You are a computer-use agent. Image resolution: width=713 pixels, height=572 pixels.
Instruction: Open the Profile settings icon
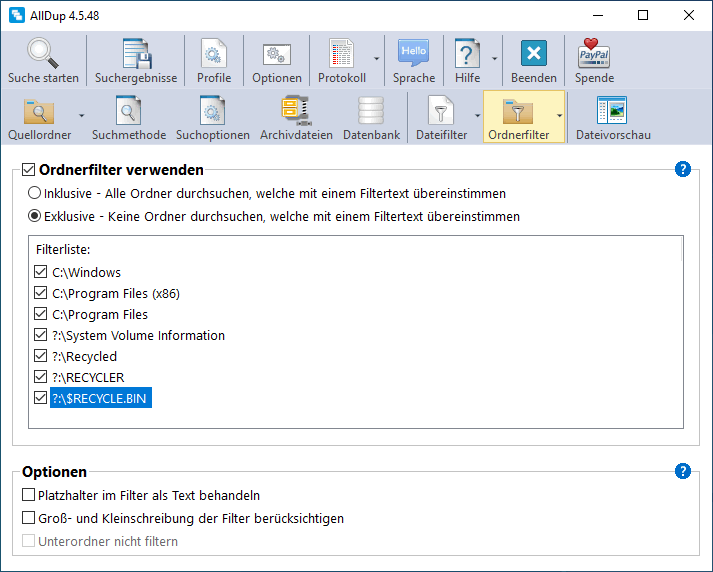point(213,53)
